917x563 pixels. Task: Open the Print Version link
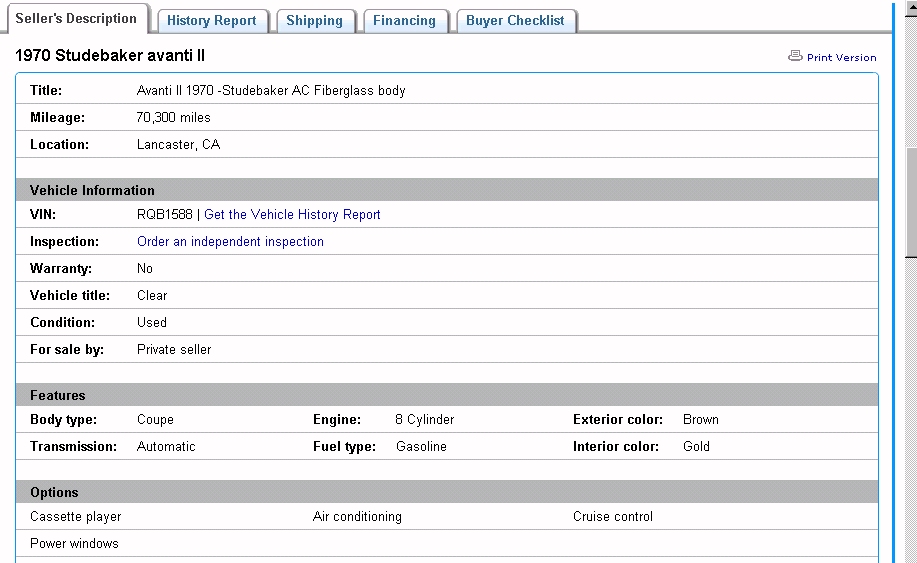tap(841, 58)
